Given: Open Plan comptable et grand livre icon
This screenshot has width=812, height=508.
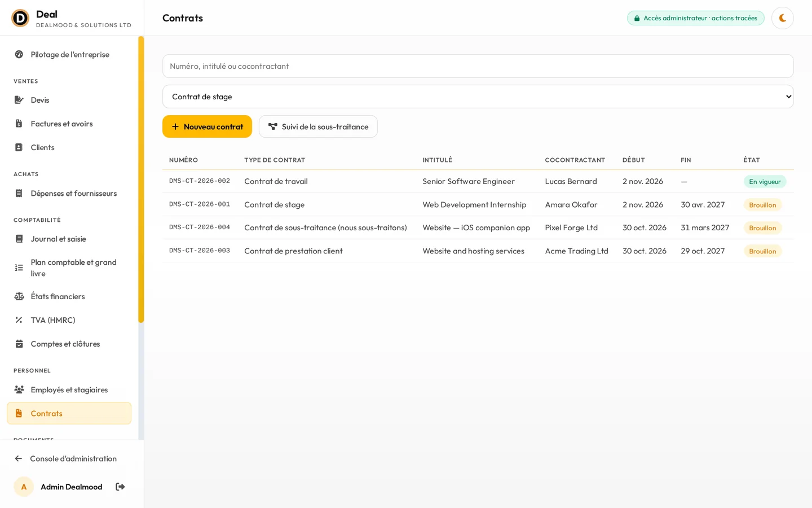Looking at the screenshot, I should (x=19, y=268).
